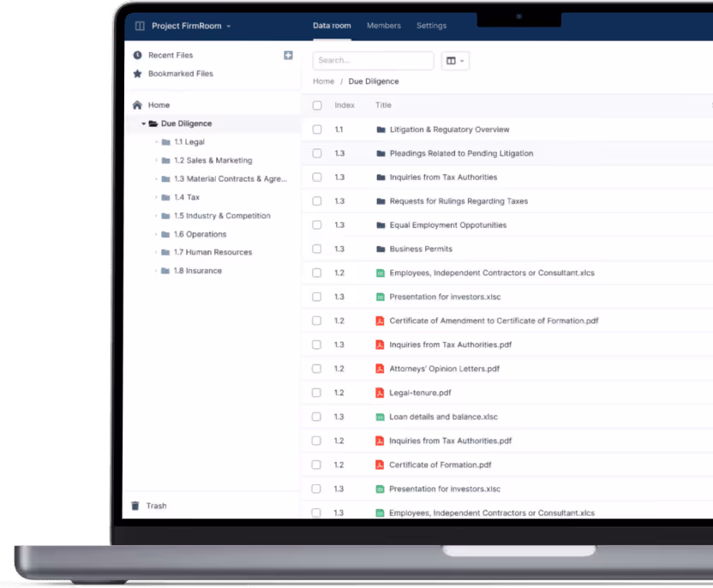Open the column view dropdown

click(x=455, y=61)
